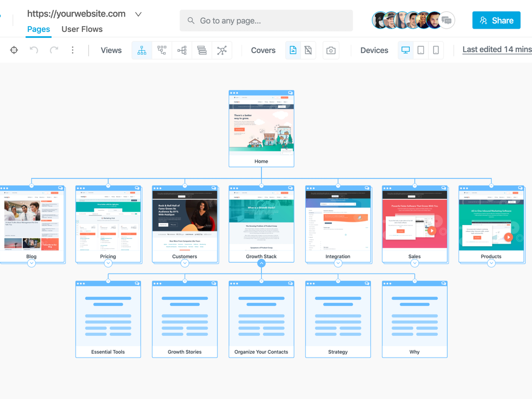Image resolution: width=532 pixels, height=399 pixels.
Task: Click the undo arrow icon
Action: 34,50
